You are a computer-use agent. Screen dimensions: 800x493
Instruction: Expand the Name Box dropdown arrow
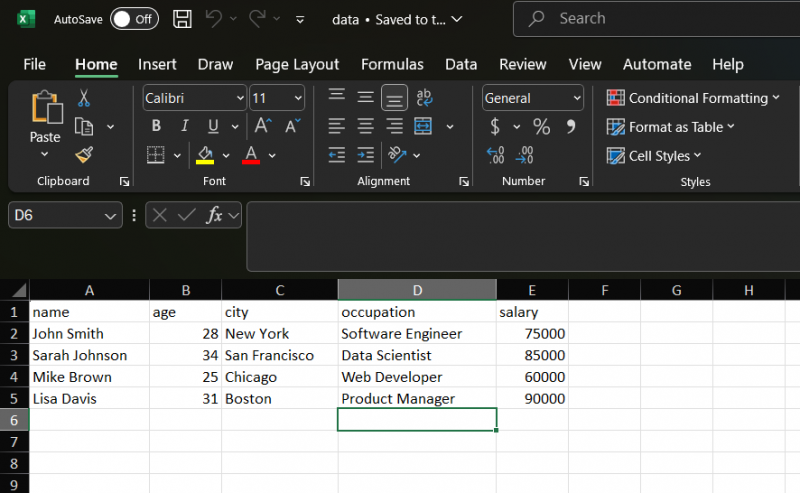tap(110, 216)
